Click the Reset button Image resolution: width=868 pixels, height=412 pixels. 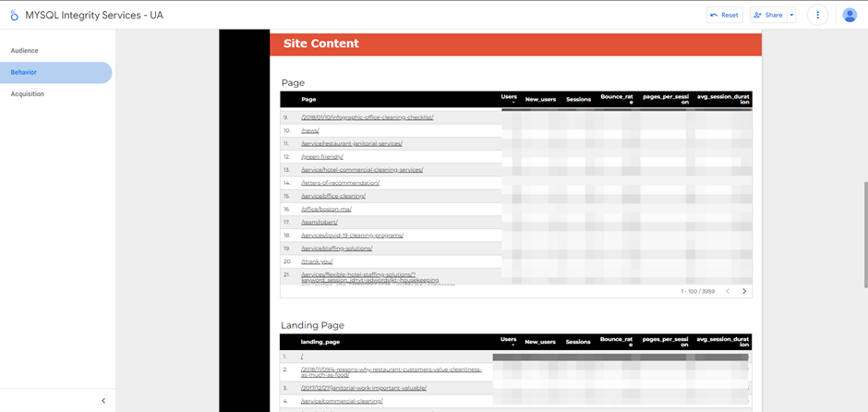pyautogui.click(x=724, y=15)
